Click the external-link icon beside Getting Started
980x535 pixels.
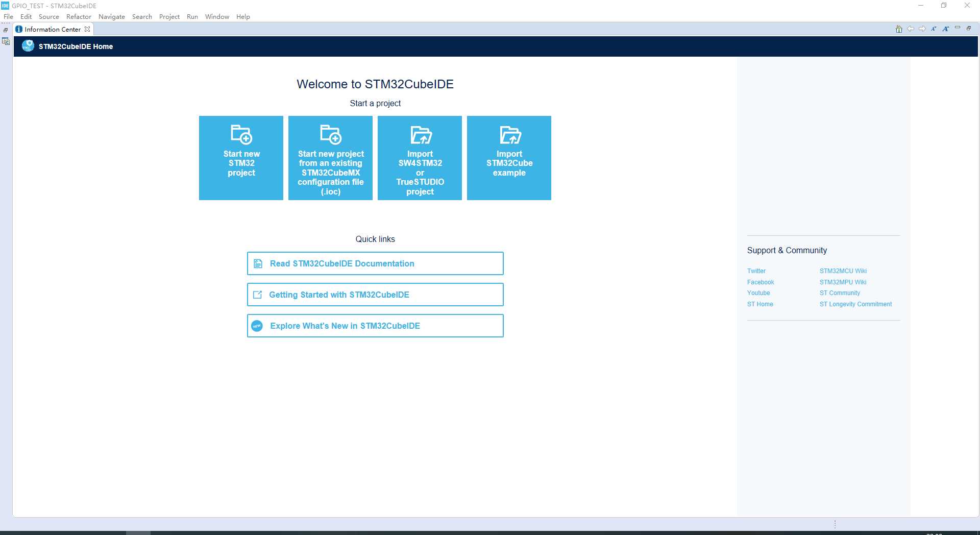pyautogui.click(x=258, y=295)
